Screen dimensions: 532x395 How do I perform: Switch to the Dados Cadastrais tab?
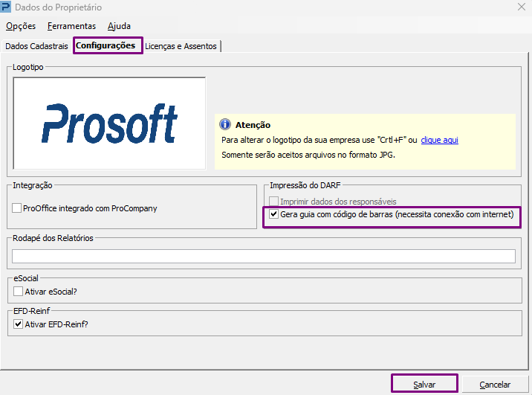(36, 46)
